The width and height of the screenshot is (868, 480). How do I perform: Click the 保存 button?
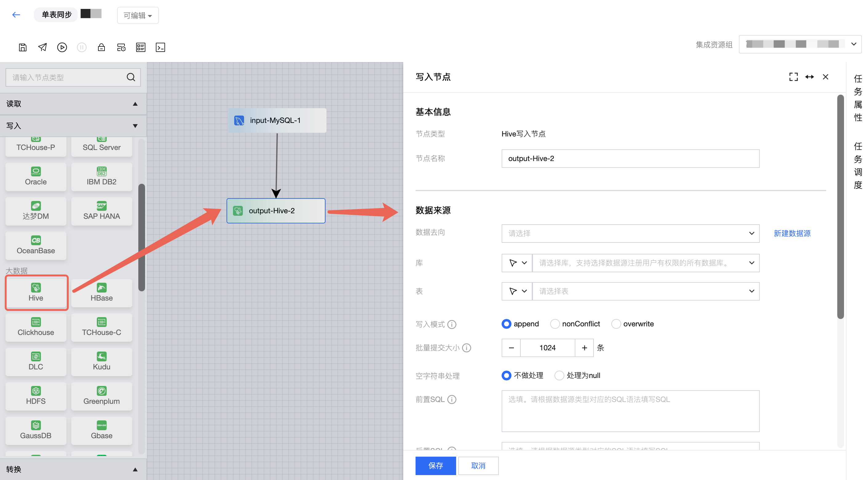tap(435, 466)
